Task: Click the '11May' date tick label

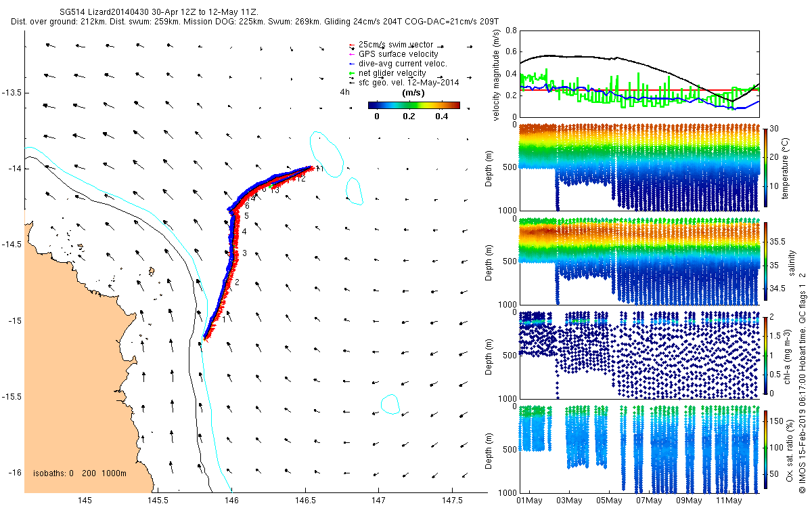Action: (x=729, y=501)
